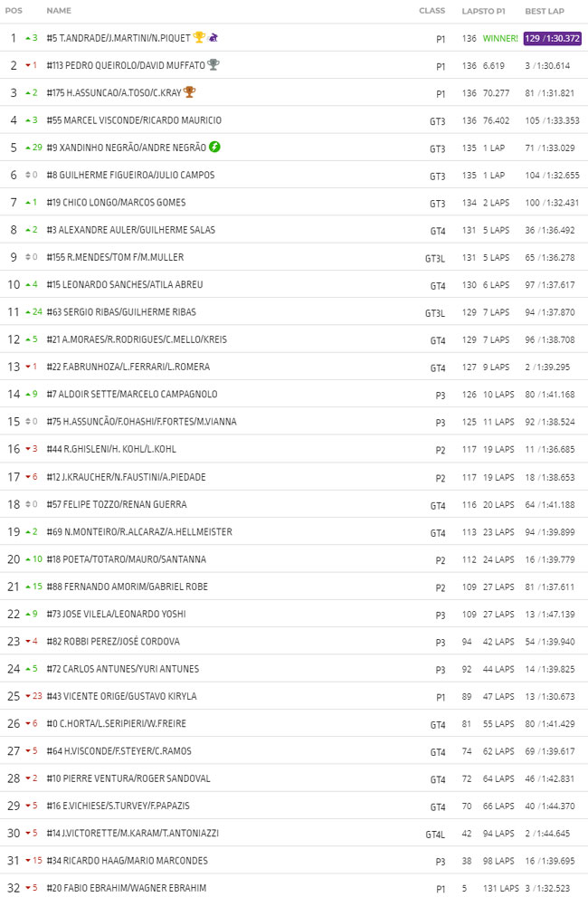Screen dimensions: 588x897
Task: Click the green WINNER! label
Action: (500, 38)
